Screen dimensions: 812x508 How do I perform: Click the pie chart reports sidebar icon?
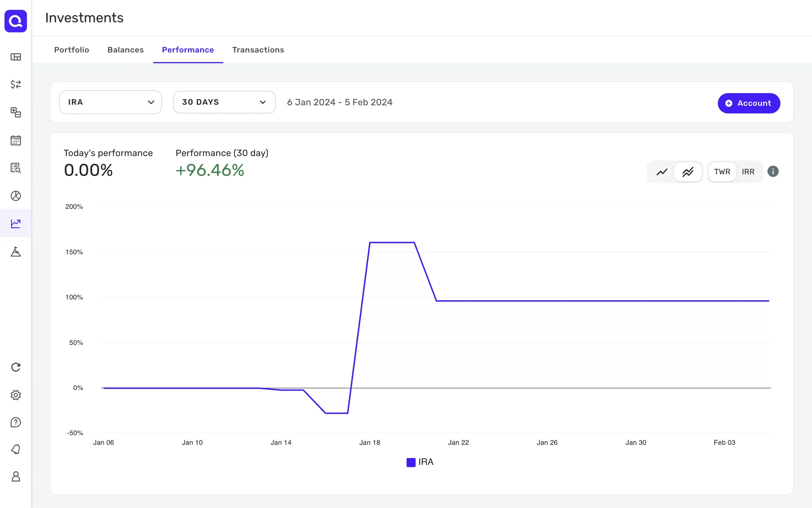coord(16,196)
